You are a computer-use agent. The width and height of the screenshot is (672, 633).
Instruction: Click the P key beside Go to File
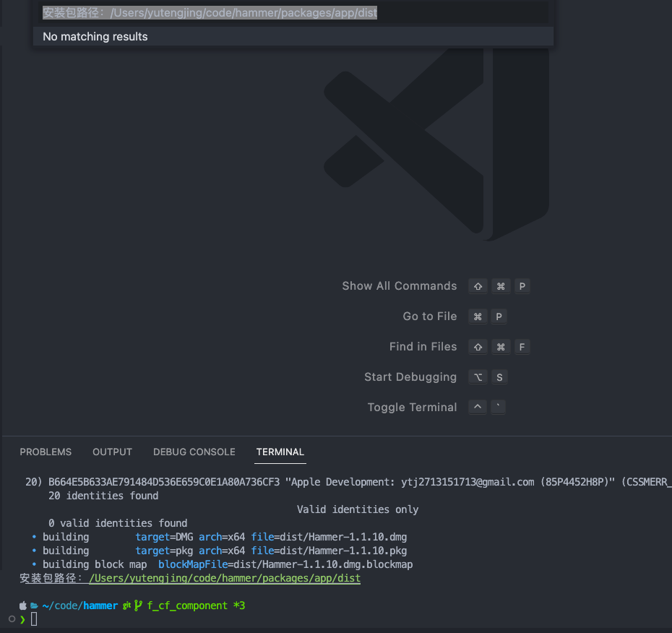point(499,316)
